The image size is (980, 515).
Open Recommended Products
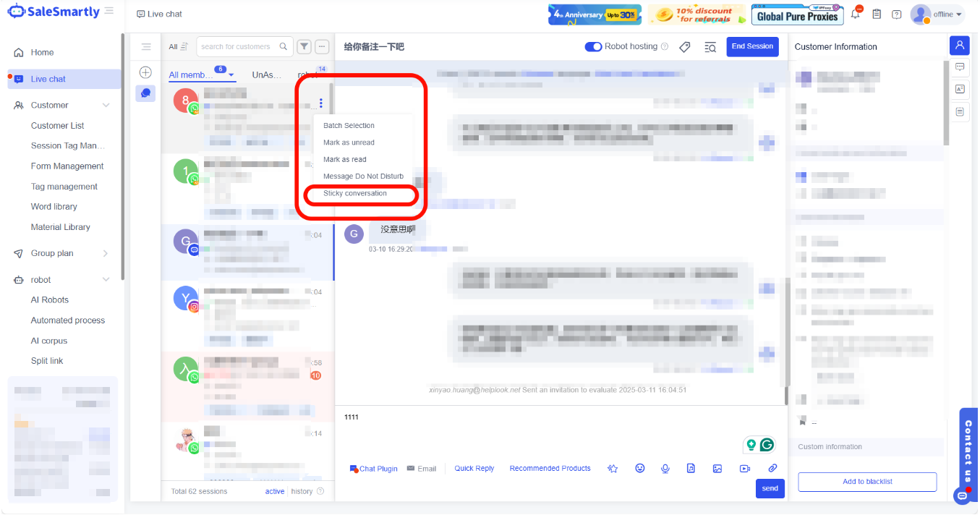550,469
